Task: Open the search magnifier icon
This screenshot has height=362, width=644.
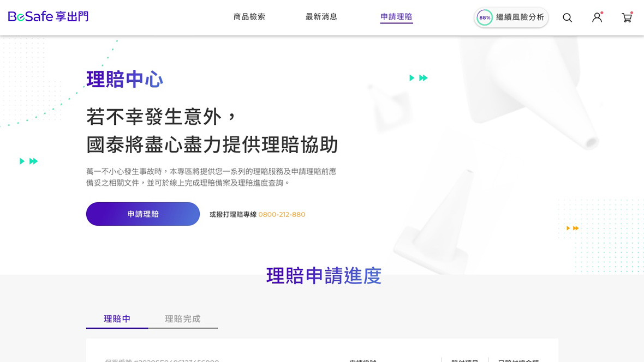Action: point(567,17)
